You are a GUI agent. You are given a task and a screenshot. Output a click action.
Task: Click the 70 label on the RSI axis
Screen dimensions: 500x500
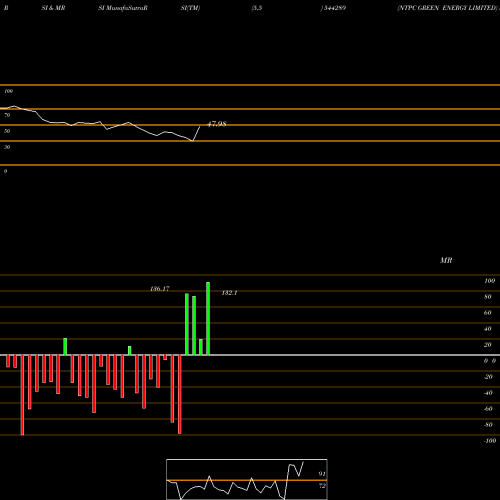coord(7,115)
